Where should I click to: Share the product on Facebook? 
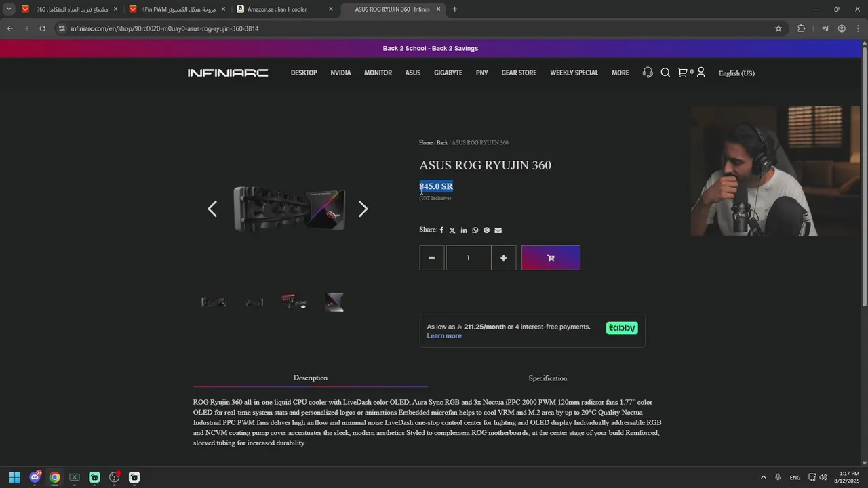pyautogui.click(x=441, y=230)
